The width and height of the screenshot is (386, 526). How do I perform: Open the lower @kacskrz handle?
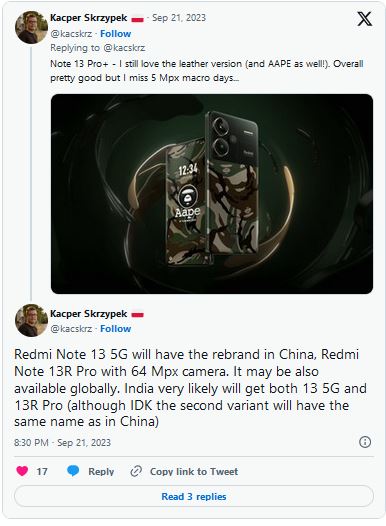pyautogui.click(x=71, y=328)
